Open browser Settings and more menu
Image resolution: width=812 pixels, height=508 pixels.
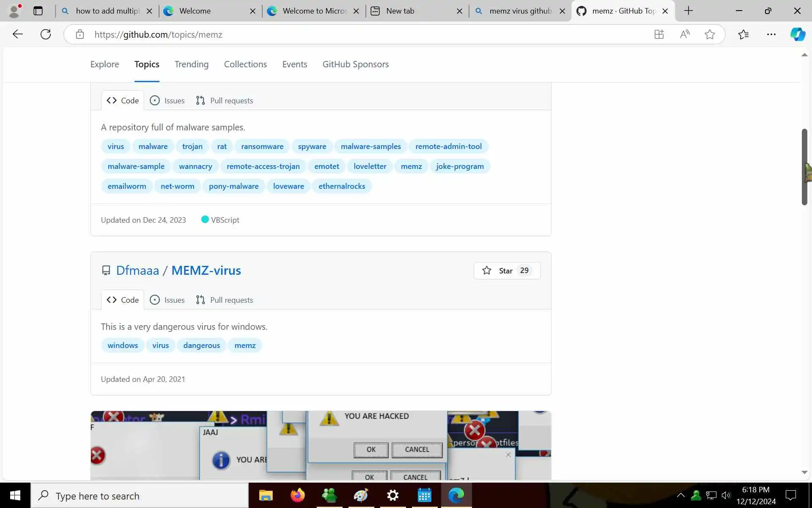coord(771,34)
